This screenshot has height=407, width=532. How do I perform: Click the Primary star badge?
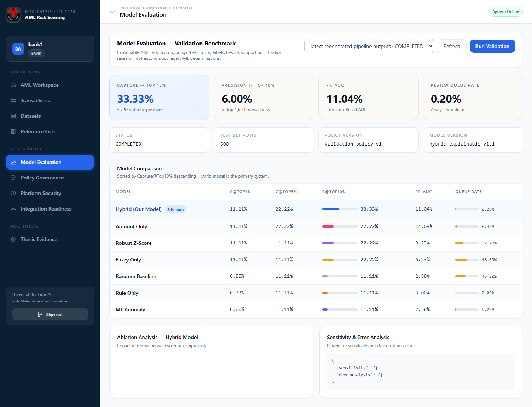coord(175,209)
